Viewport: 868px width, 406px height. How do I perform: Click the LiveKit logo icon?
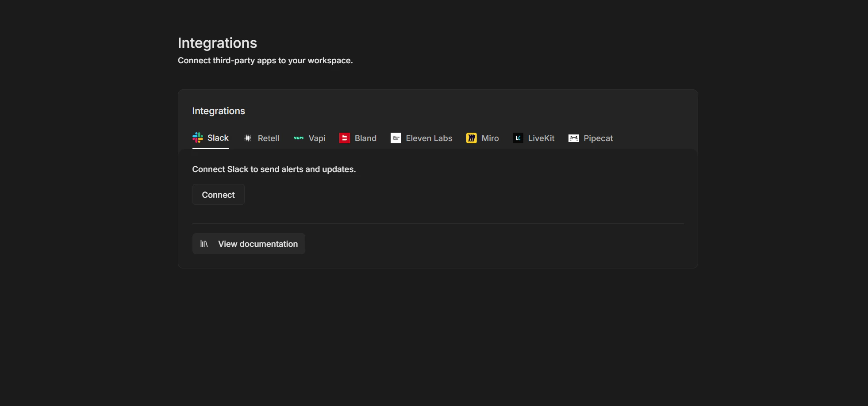click(x=518, y=138)
